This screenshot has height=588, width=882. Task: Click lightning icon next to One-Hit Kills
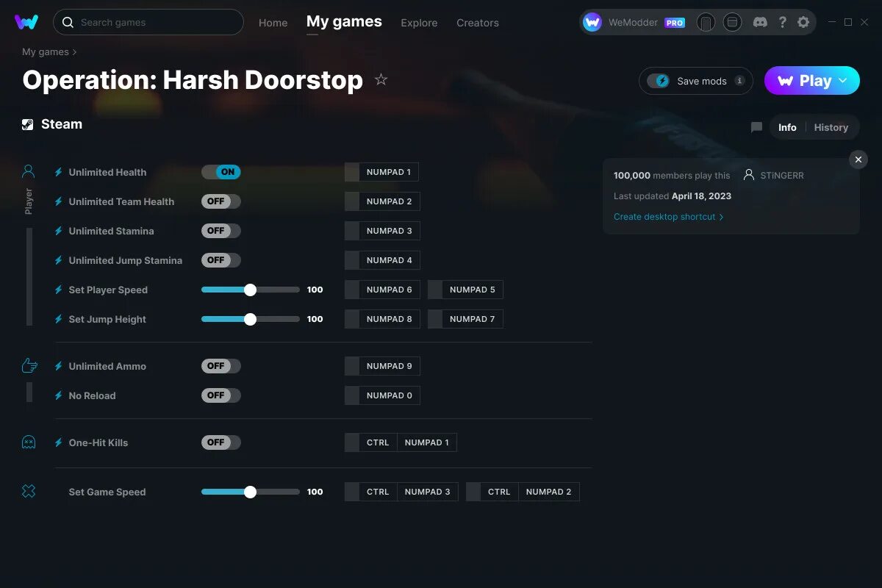[59, 442]
